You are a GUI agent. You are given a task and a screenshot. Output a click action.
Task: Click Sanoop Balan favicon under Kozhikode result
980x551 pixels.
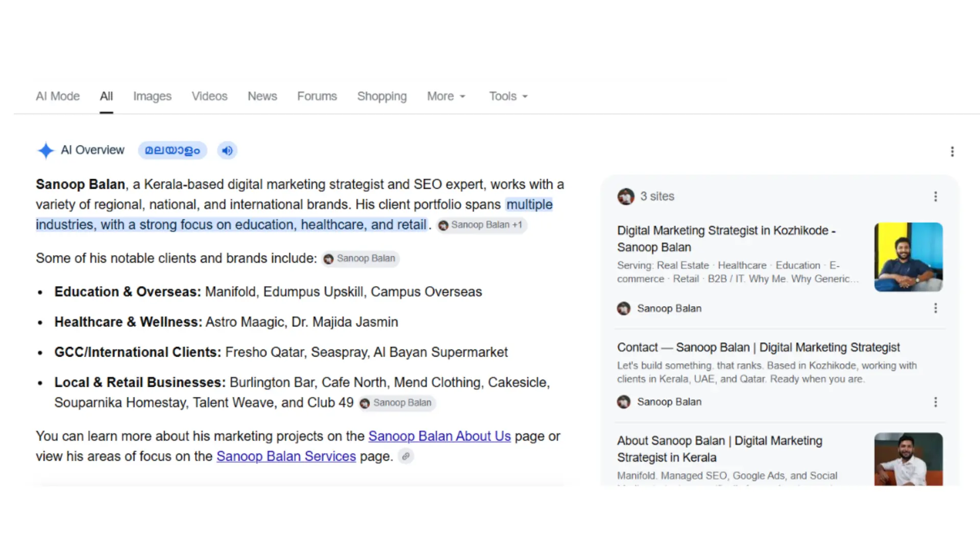[x=624, y=308]
